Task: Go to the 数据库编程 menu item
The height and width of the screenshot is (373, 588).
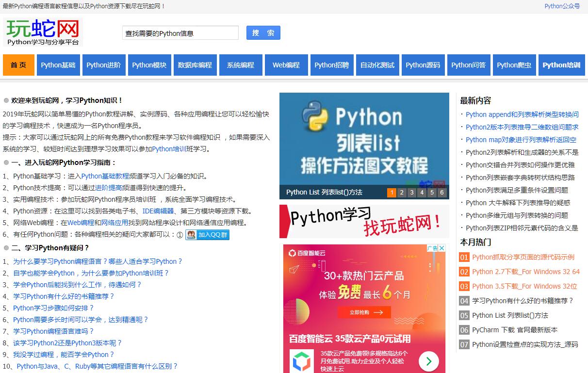Action: [x=195, y=65]
